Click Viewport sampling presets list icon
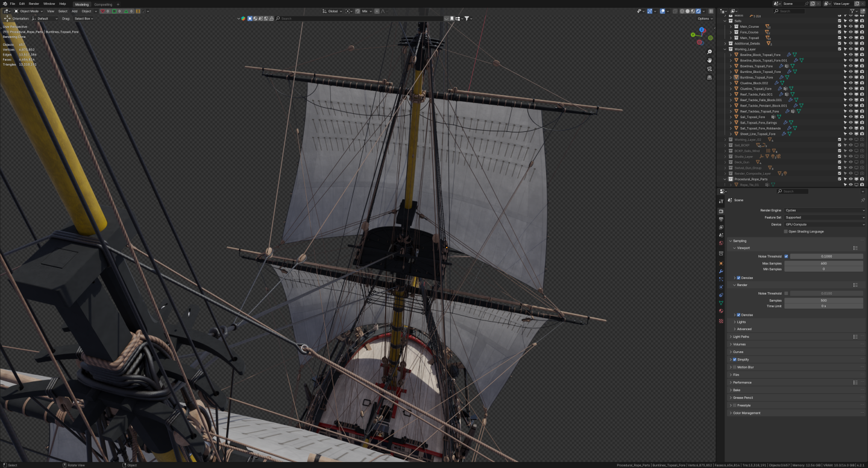 pos(855,248)
